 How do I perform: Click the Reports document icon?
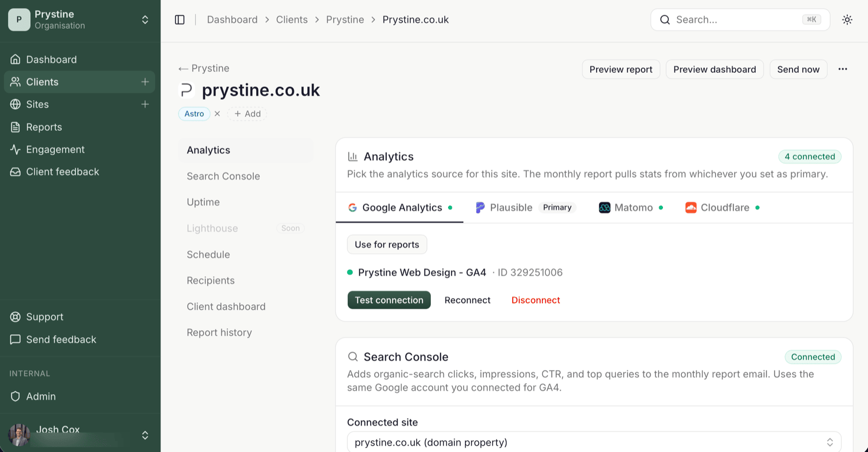pos(15,127)
